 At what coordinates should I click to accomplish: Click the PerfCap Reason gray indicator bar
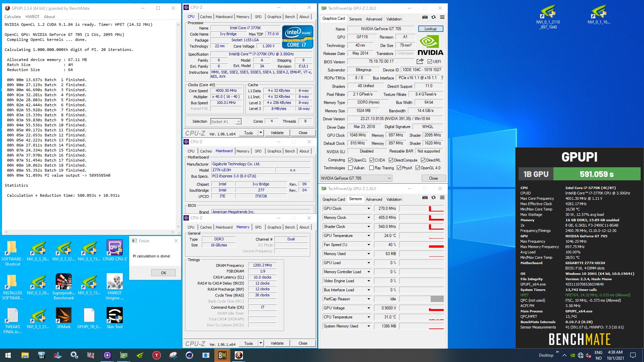(437, 299)
